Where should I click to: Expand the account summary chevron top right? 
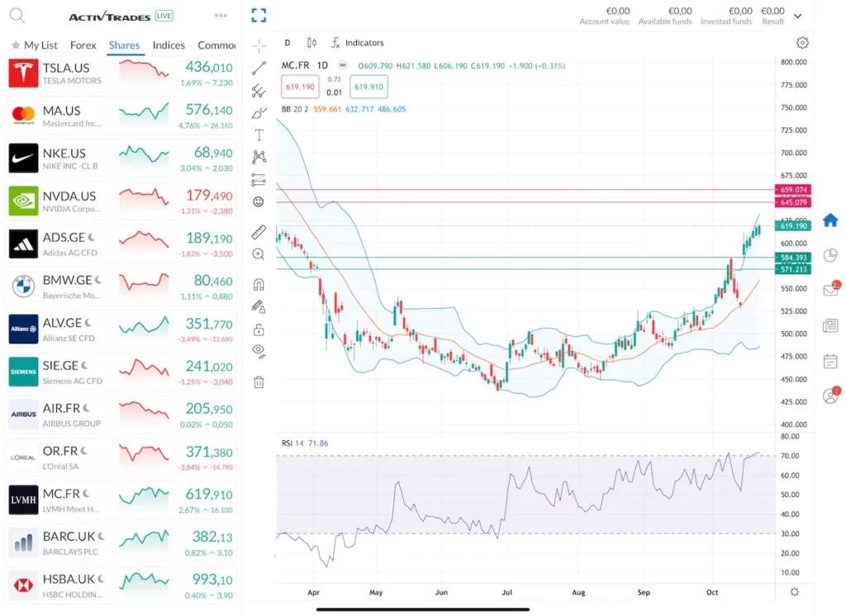(x=797, y=15)
